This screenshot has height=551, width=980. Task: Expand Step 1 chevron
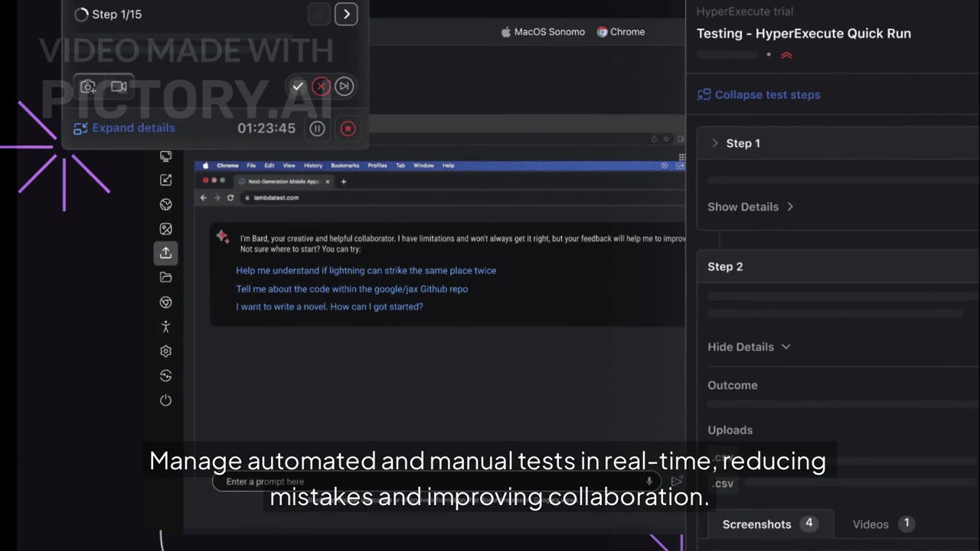tap(715, 143)
